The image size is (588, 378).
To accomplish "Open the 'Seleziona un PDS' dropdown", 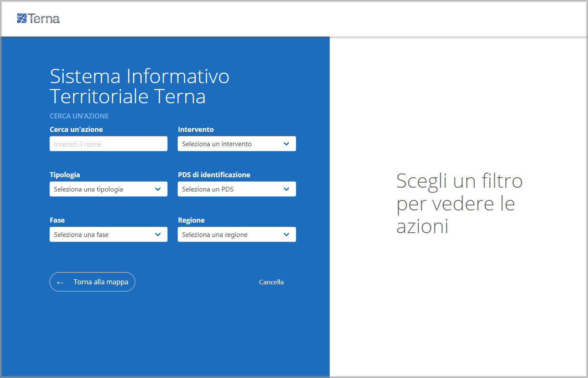I will [237, 189].
